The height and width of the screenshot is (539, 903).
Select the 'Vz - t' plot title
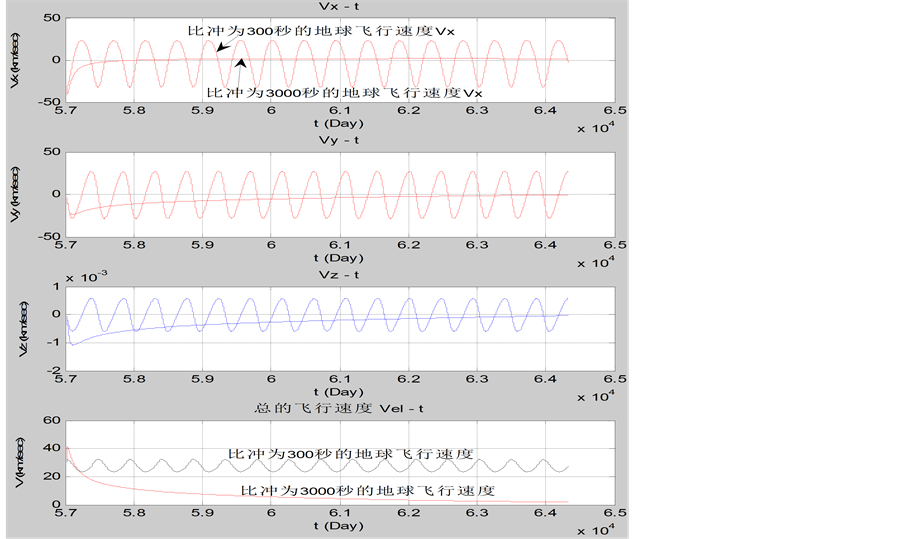coord(339,274)
